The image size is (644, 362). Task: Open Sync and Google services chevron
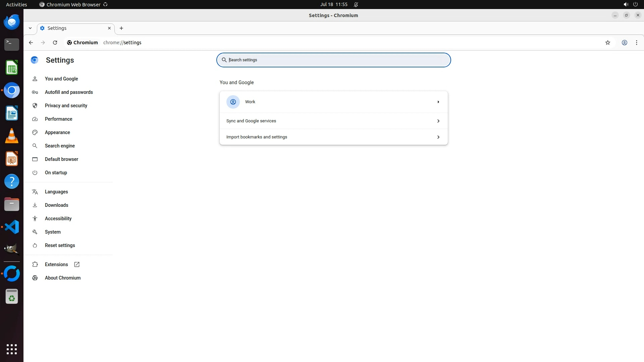438,121
